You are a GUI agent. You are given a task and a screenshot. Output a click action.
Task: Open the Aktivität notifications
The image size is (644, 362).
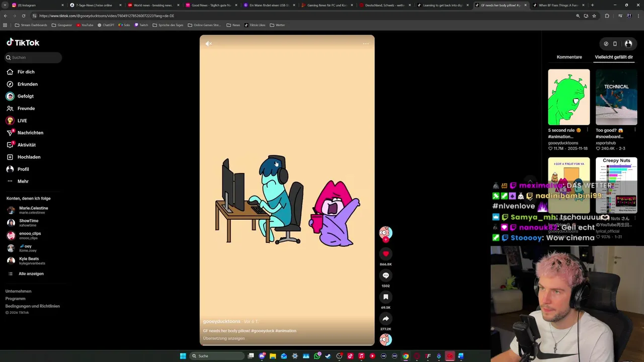pos(26,145)
